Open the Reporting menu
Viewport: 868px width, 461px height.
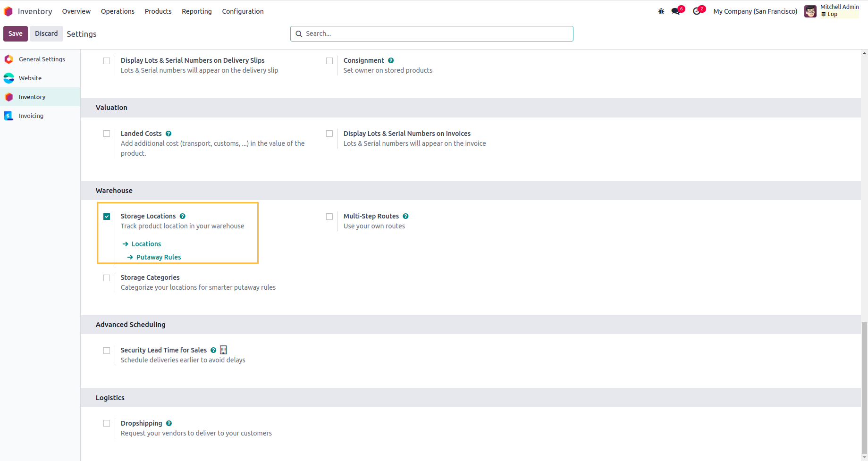pos(196,11)
